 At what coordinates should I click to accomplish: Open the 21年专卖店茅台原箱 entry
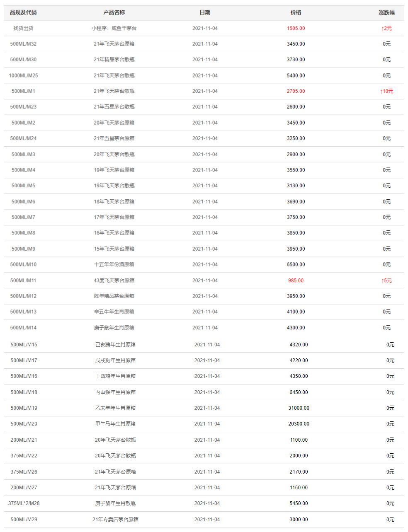115,520
